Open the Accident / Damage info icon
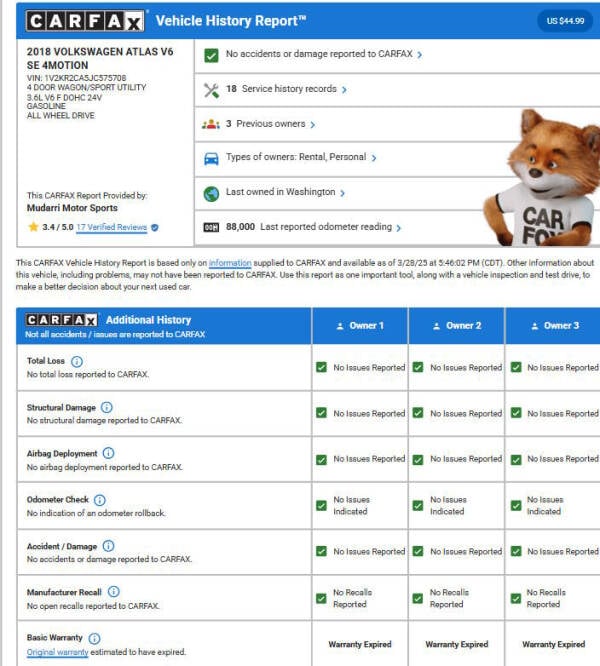 [x=108, y=546]
